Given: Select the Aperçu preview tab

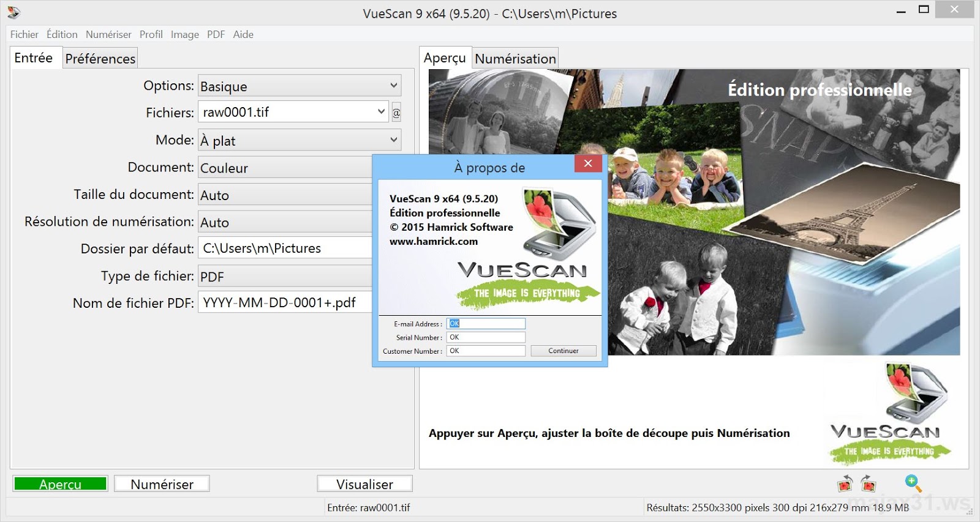Looking at the screenshot, I should [x=445, y=58].
